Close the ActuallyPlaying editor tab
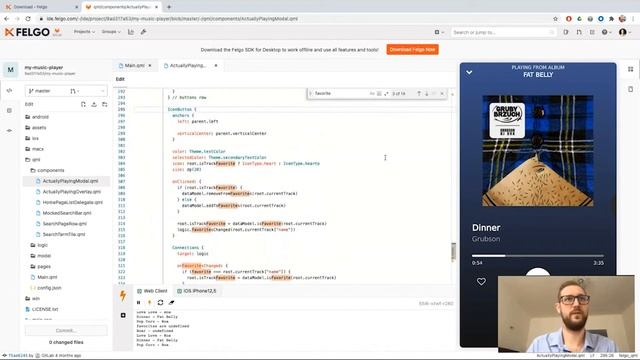640x360 pixels. 216,65
